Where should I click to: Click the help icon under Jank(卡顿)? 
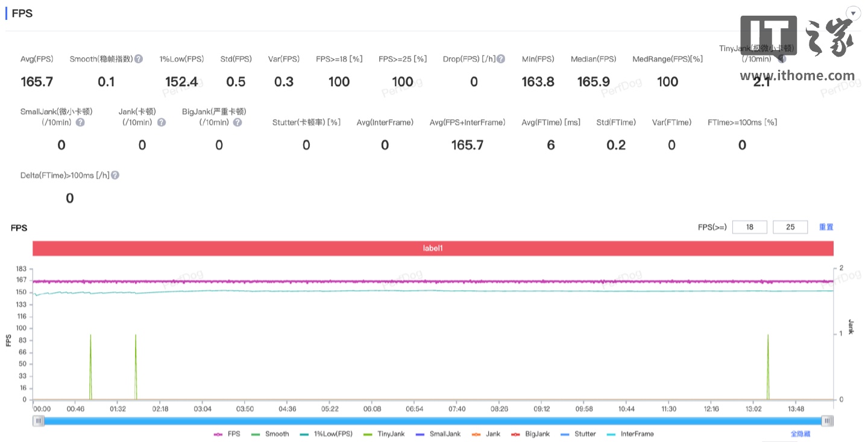[162, 122]
